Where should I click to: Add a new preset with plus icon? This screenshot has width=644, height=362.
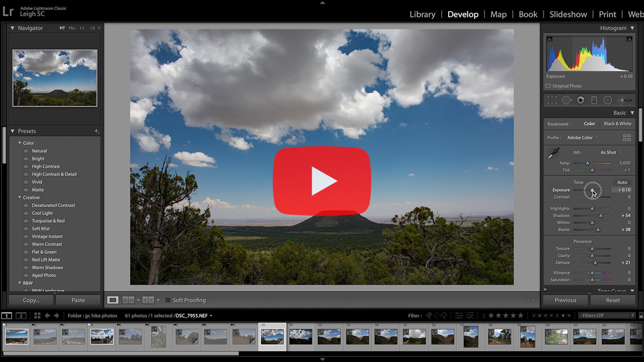pos(96,131)
